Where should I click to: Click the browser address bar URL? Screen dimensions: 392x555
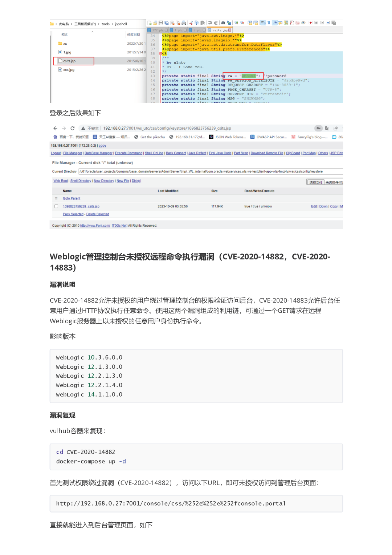pyautogui.click(x=167, y=128)
